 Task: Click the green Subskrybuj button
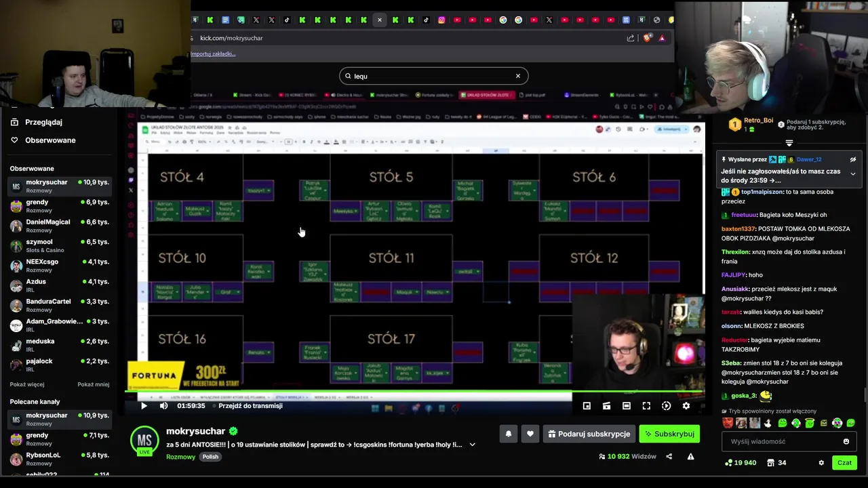pos(669,434)
